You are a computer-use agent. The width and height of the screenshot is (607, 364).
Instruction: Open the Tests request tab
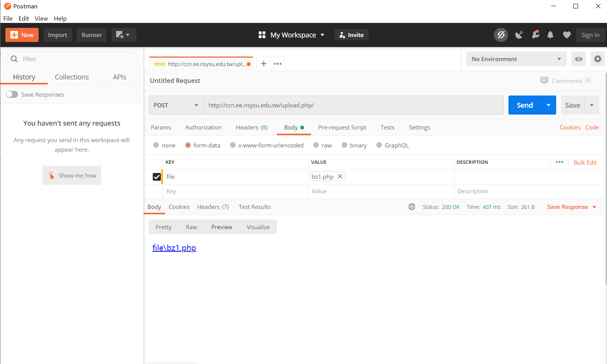click(x=387, y=128)
